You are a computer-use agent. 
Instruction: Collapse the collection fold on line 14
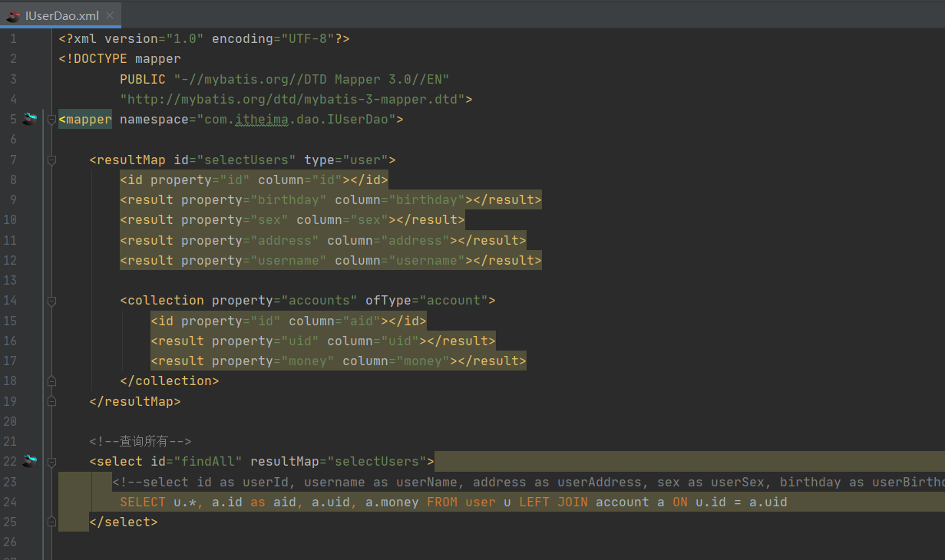click(51, 301)
